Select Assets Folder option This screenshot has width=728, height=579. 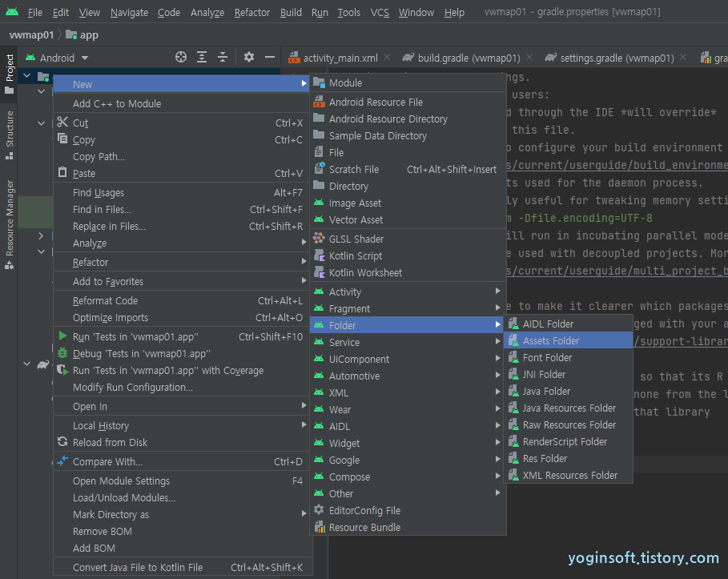click(x=568, y=340)
